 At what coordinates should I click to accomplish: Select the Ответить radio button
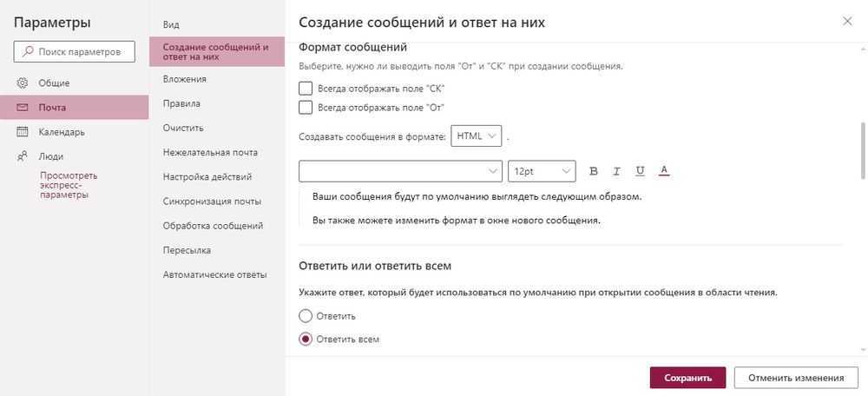coord(306,316)
